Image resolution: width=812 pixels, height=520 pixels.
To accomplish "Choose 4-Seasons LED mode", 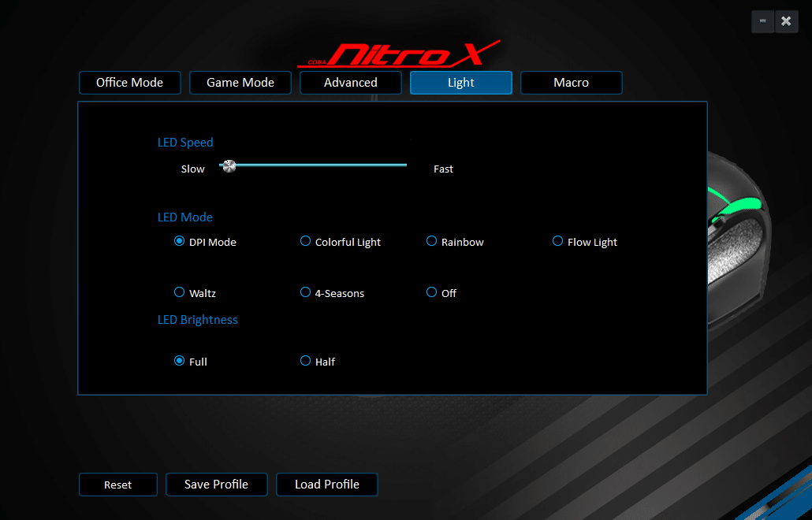I will click(x=306, y=292).
